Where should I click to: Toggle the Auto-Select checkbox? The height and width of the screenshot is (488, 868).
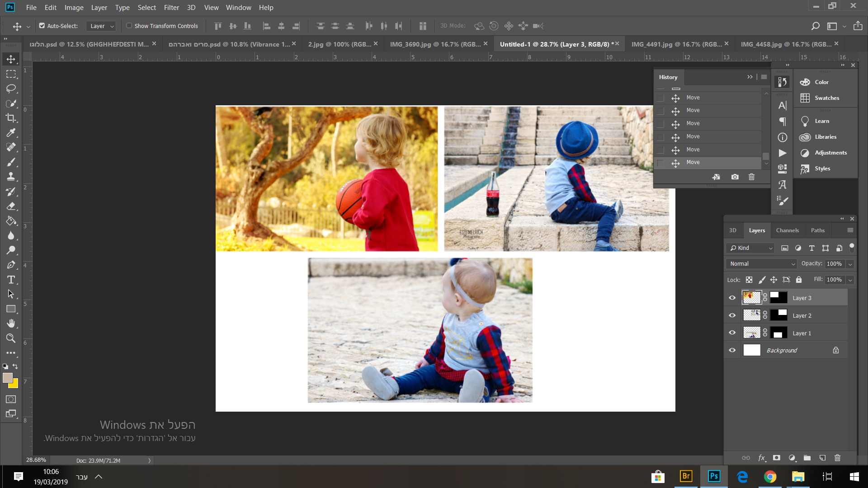tap(42, 26)
